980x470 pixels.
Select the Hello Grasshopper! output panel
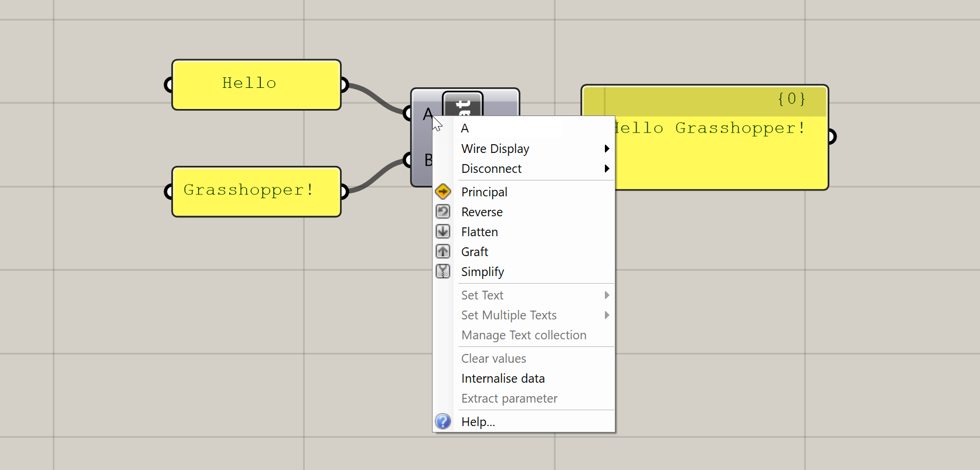(x=705, y=137)
